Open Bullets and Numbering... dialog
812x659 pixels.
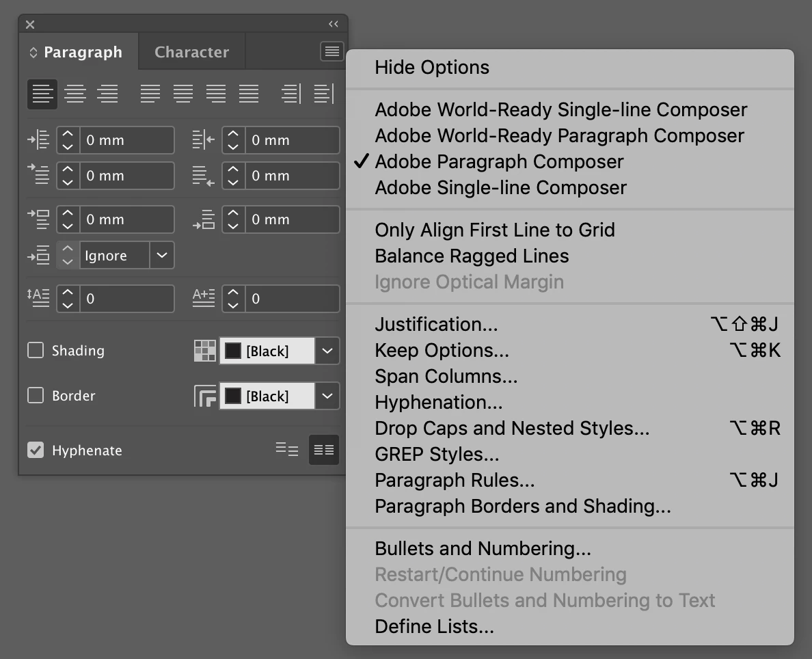tap(569, 549)
